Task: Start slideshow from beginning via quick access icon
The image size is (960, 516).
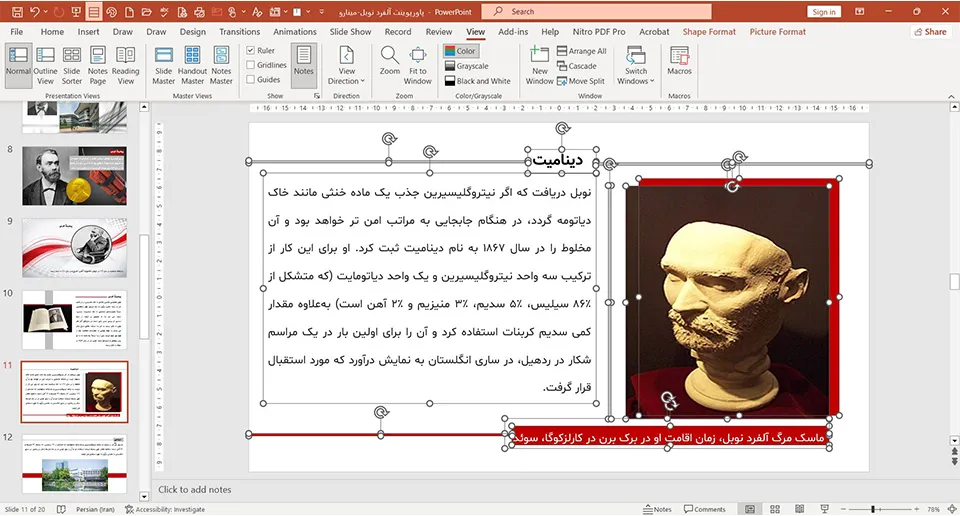Action: pyautogui.click(x=76, y=12)
